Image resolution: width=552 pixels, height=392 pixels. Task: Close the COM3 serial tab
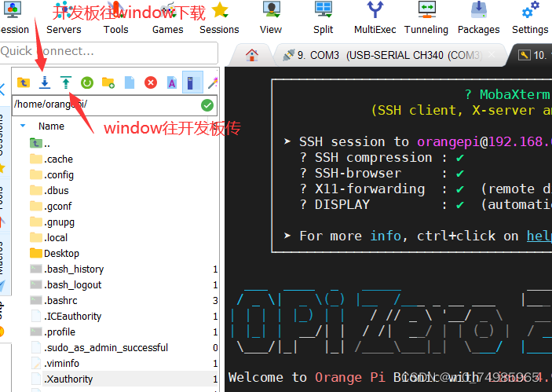tap(492, 55)
